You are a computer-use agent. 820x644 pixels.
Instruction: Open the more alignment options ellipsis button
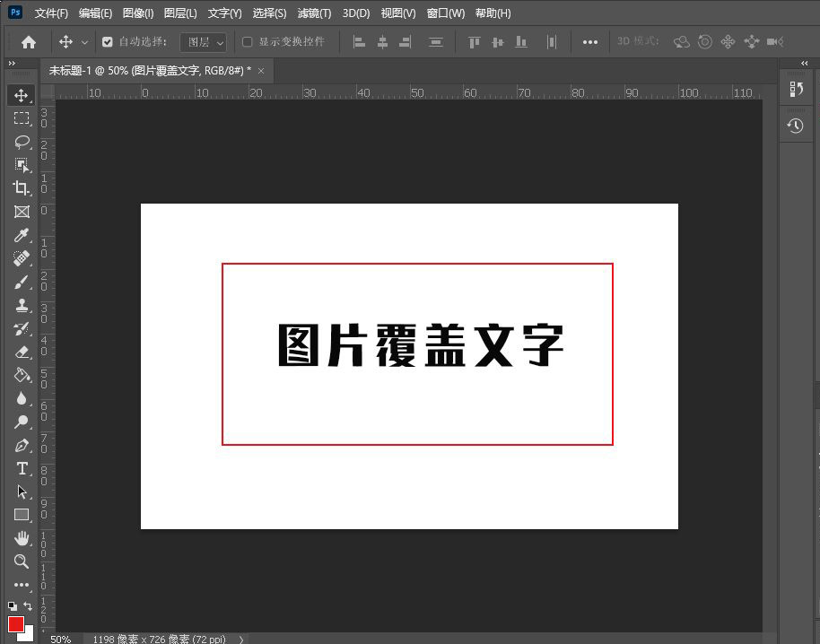pyautogui.click(x=590, y=41)
